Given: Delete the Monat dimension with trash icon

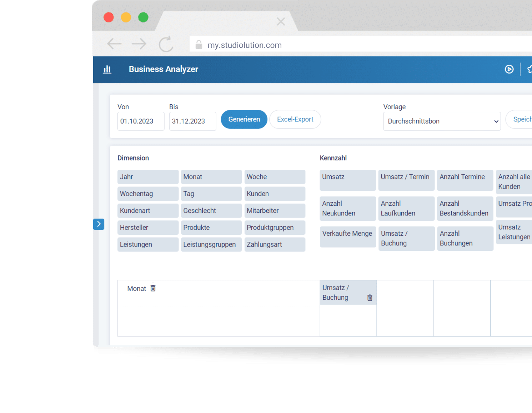Looking at the screenshot, I should coord(153,288).
